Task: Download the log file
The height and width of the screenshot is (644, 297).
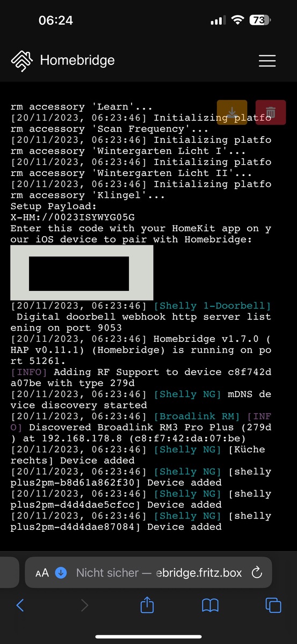Action: (232, 113)
